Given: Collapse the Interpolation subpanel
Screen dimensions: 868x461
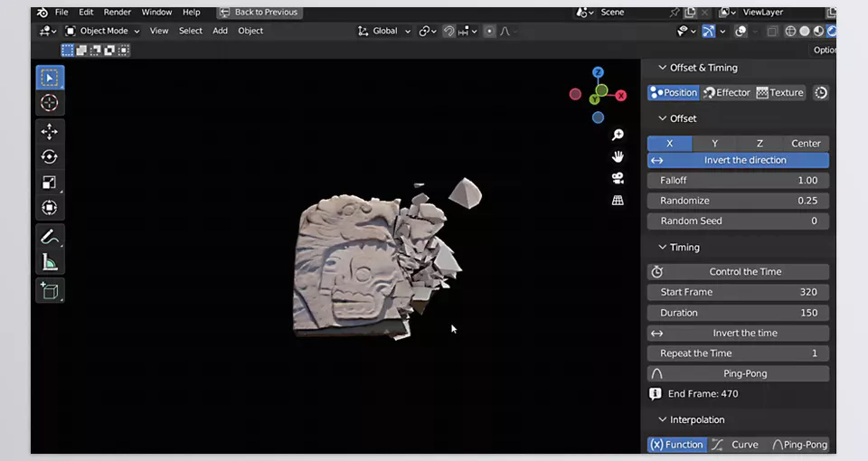Looking at the screenshot, I should pos(662,419).
